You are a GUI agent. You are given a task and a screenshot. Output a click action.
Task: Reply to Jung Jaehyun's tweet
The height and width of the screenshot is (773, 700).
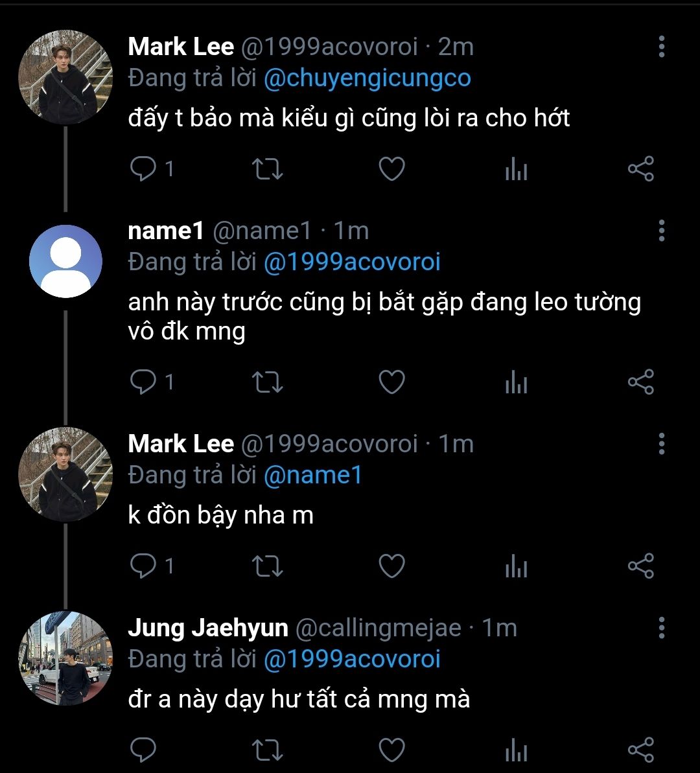[143, 750]
